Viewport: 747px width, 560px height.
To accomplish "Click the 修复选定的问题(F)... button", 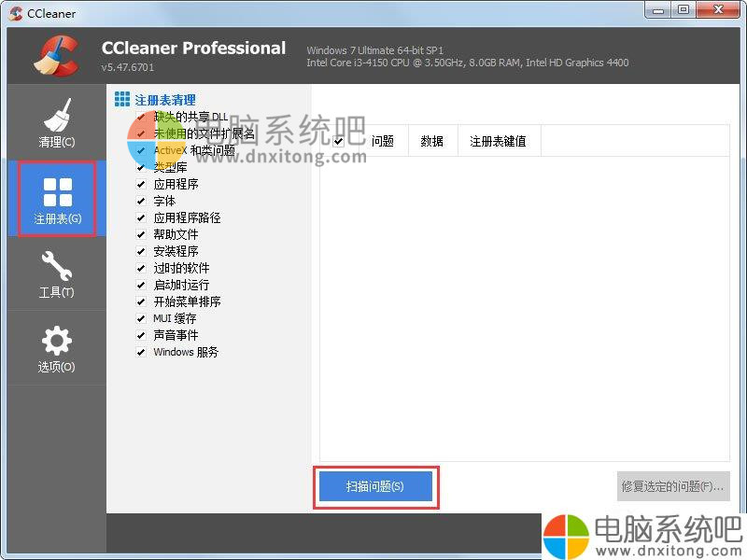I will click(673, 486).
